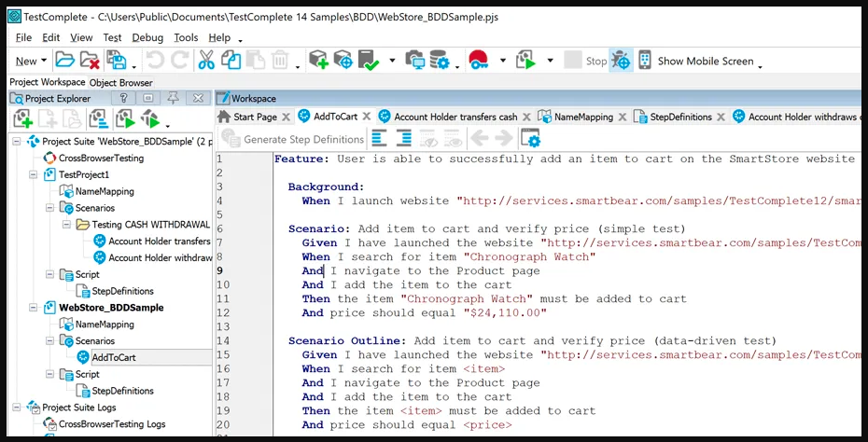
Task: Click the Copy icon in the main toolbar
Action: tap(231, 61)
